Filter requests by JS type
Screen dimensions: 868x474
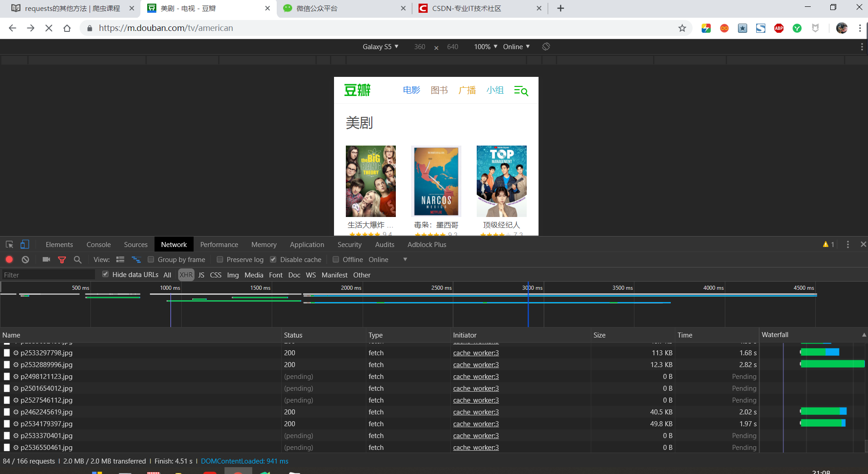[201, 275]
